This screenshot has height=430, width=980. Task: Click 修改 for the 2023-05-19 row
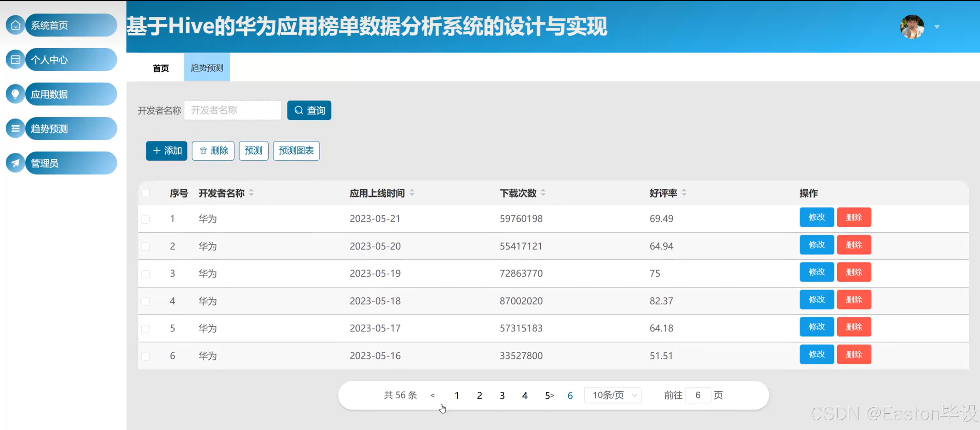pyautogui.click(x=817, y=272)
